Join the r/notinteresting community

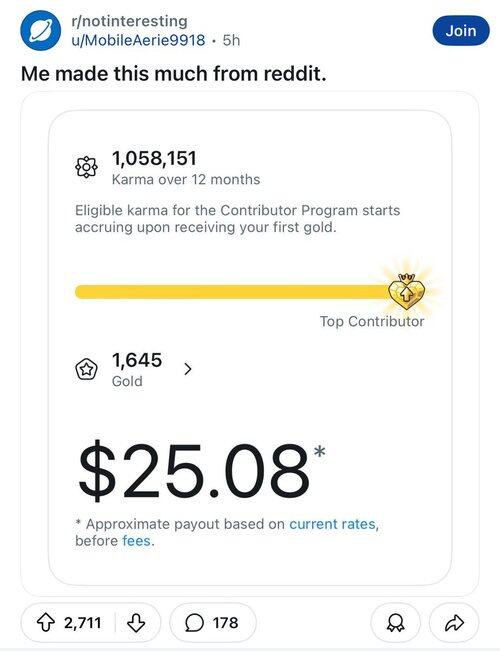[461, 31]
